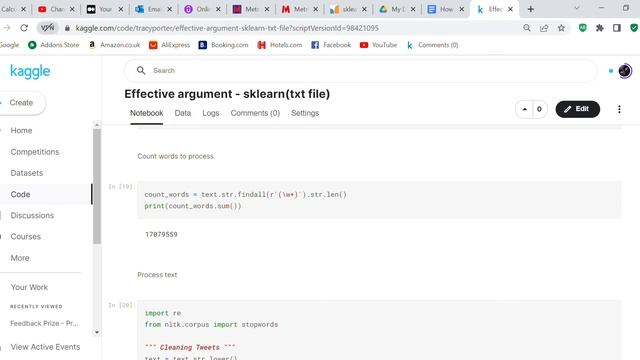640x360 pixels.
Task: Reload the page with refresh icon
Action: (24, 28)
